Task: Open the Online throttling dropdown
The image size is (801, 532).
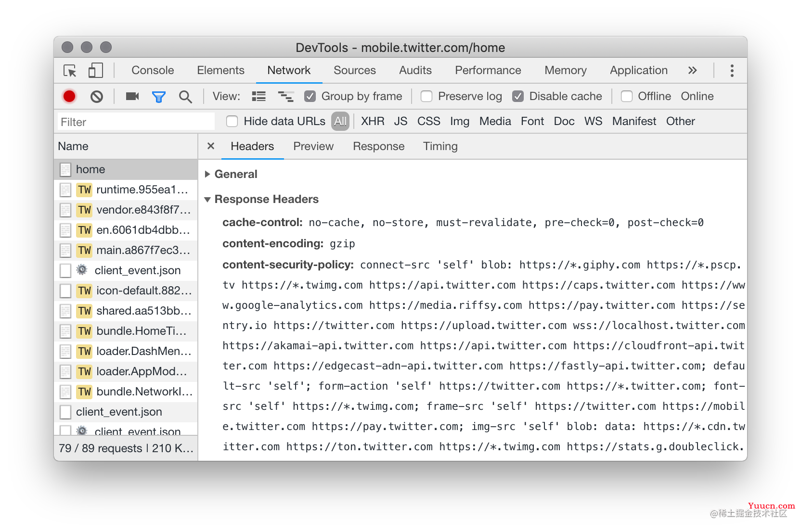Action: click(x=697, y=96)
